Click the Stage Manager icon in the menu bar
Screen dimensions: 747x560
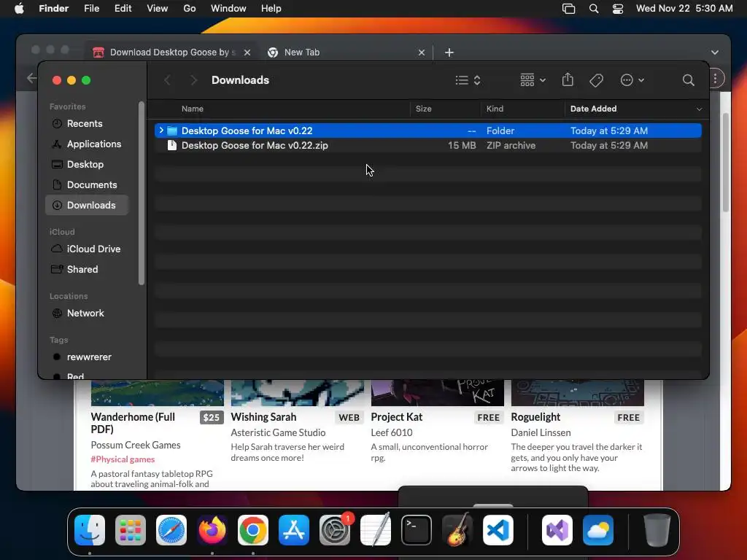(568, 9)
